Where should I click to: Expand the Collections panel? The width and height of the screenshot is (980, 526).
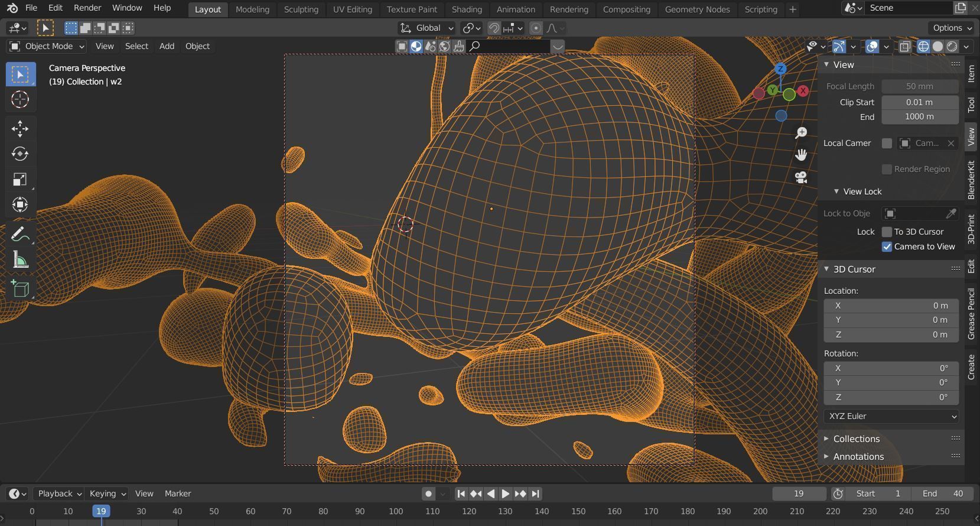click(x=826, y=439)
